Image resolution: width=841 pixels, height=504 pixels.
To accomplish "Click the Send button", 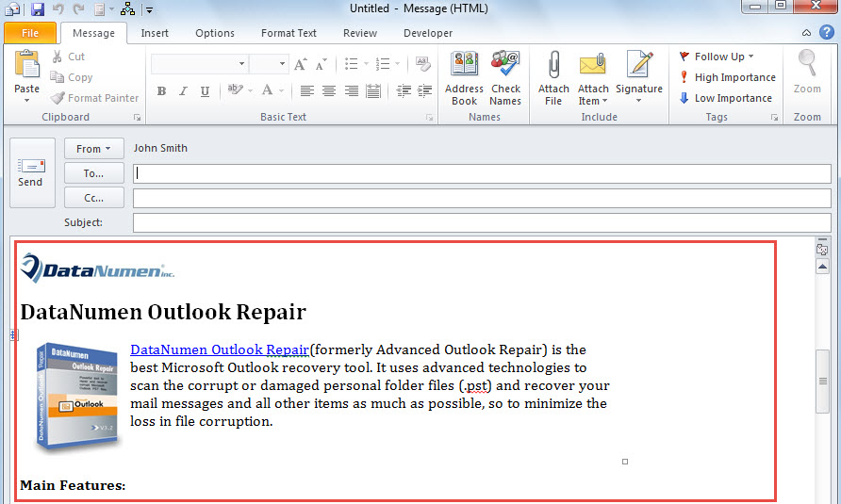I will click(32, 172).
